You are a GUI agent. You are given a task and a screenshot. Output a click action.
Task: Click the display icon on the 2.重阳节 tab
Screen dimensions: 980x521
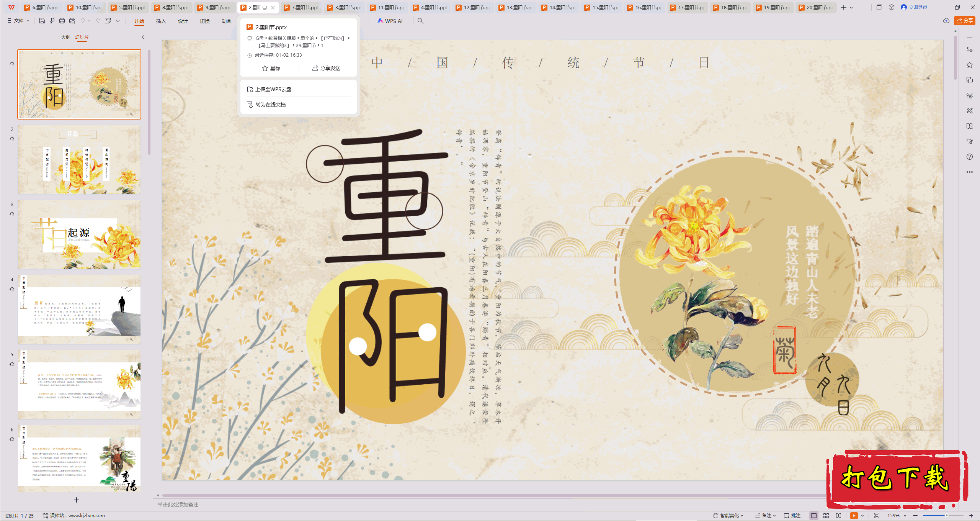(x=265, y=7)
